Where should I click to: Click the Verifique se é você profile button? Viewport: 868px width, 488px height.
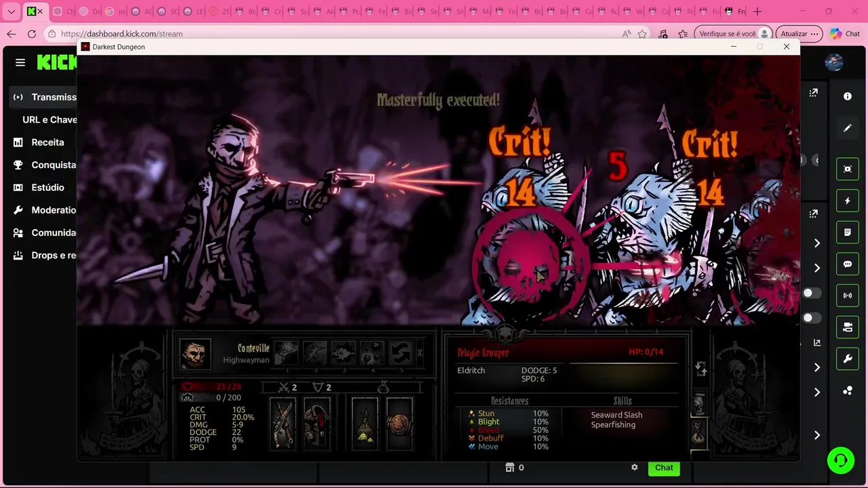(x=734, y=34)
